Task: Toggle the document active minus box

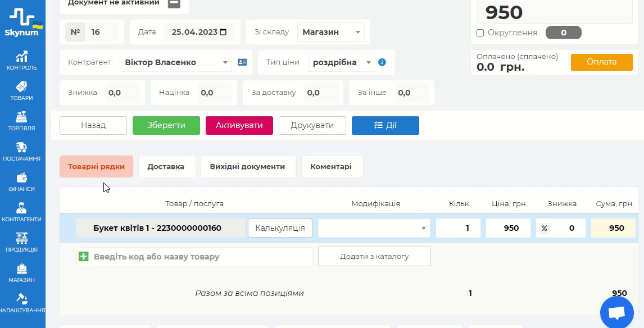Action: [x=174, y=3]
